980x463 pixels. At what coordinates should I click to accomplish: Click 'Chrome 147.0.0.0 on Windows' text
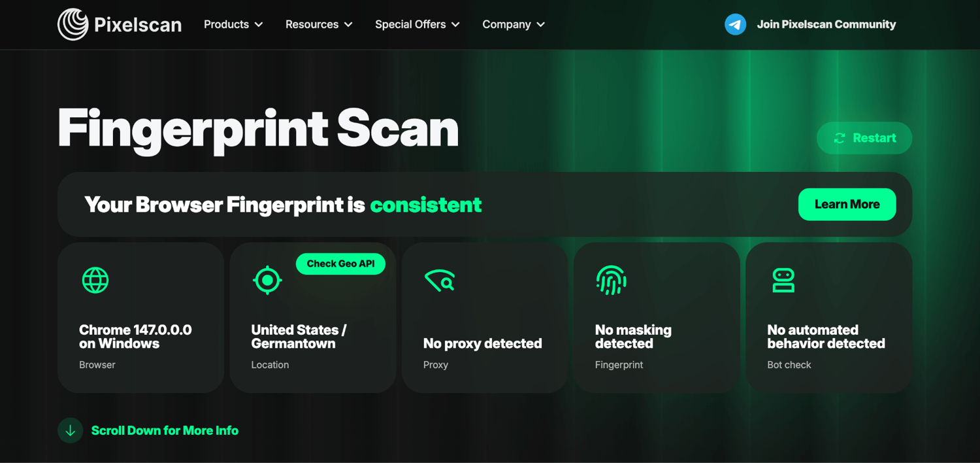[135, 337]
